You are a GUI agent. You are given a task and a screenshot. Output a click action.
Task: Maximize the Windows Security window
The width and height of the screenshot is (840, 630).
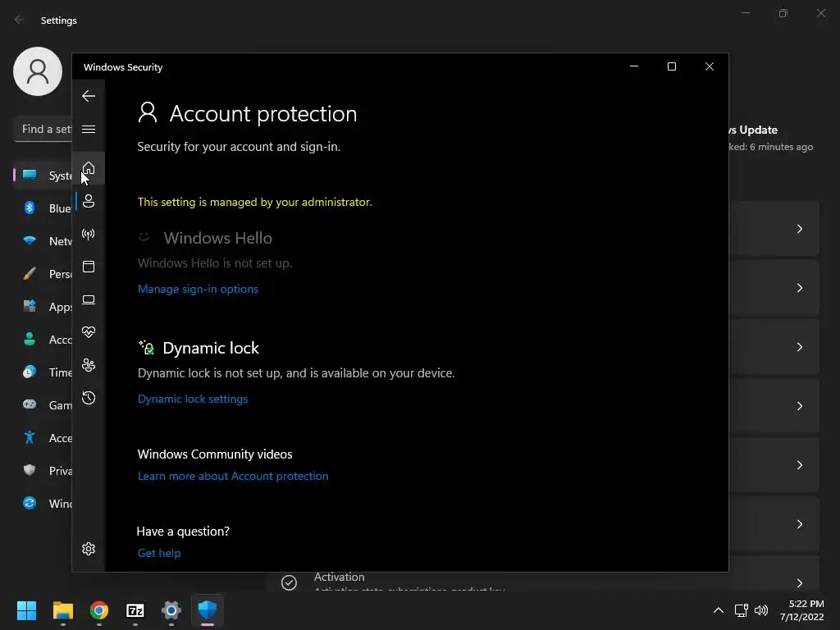click(671, 66)
